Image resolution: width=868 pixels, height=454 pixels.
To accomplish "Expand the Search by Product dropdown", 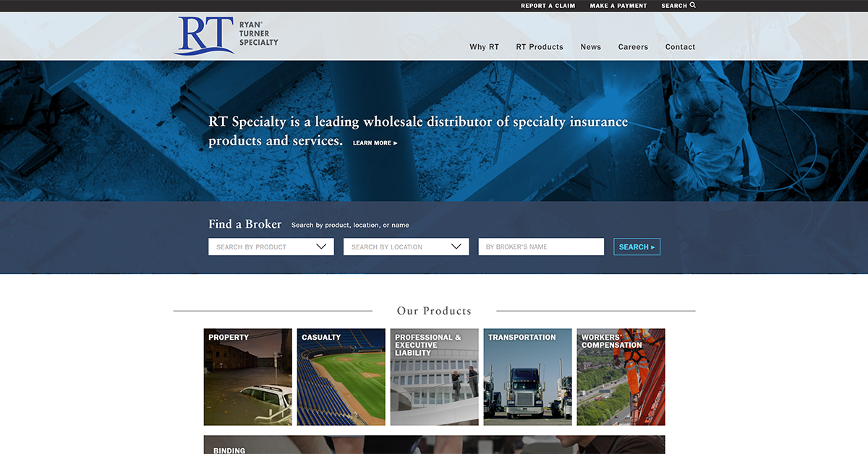I will click(x=271, y=247).
